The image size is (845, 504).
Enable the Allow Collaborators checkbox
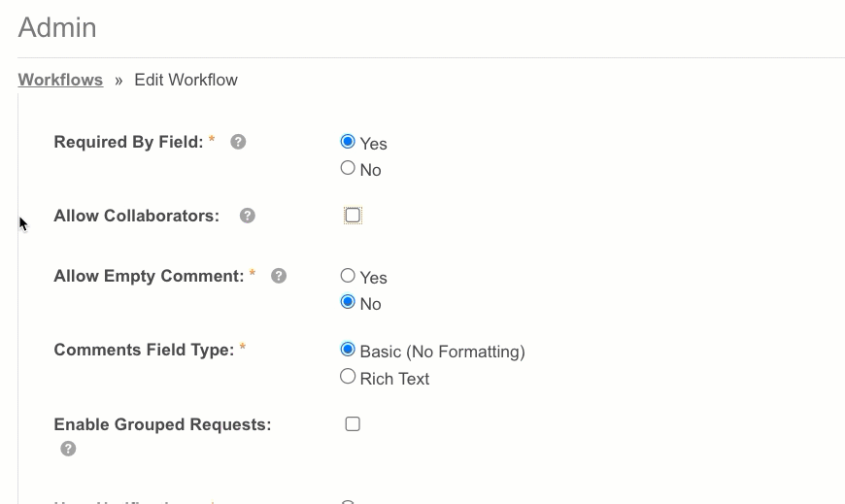(353, 216)
